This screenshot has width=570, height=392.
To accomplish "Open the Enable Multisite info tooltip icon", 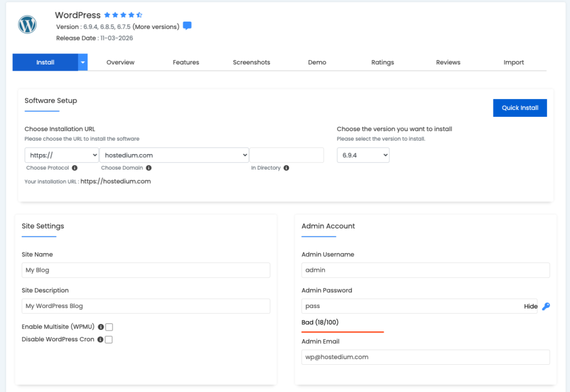I will pyautogui.click(x=100, y=327).
